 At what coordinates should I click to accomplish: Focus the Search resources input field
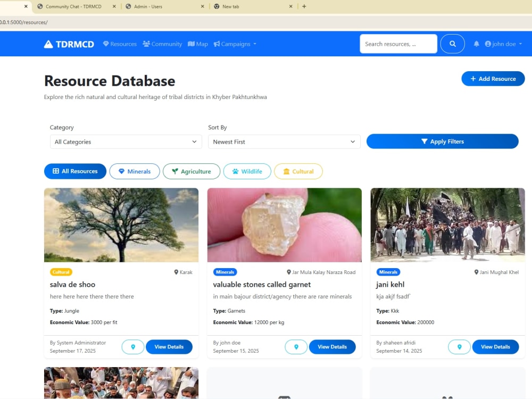pyautogui.click(x=398, y=44)
